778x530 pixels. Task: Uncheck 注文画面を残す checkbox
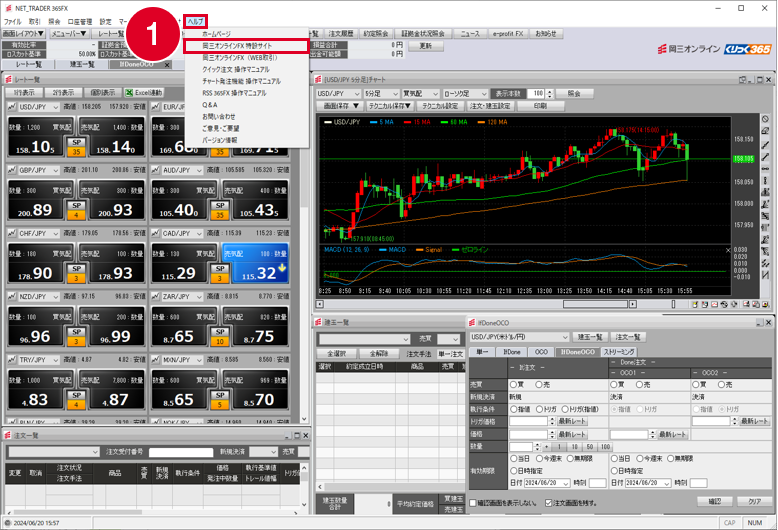pos(548,503)
